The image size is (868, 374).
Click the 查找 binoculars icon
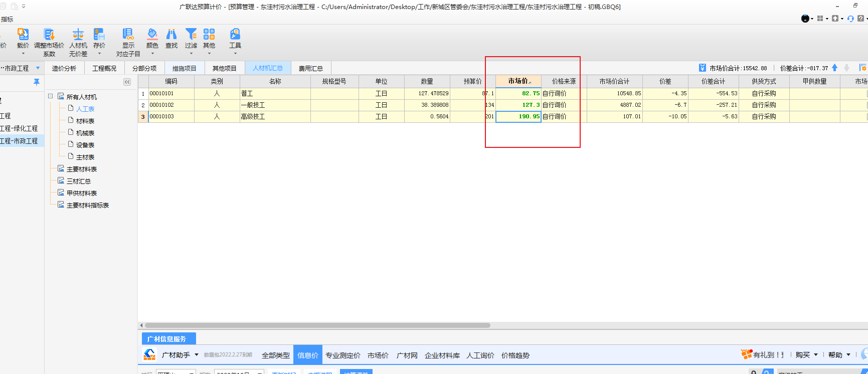[171, 34]
